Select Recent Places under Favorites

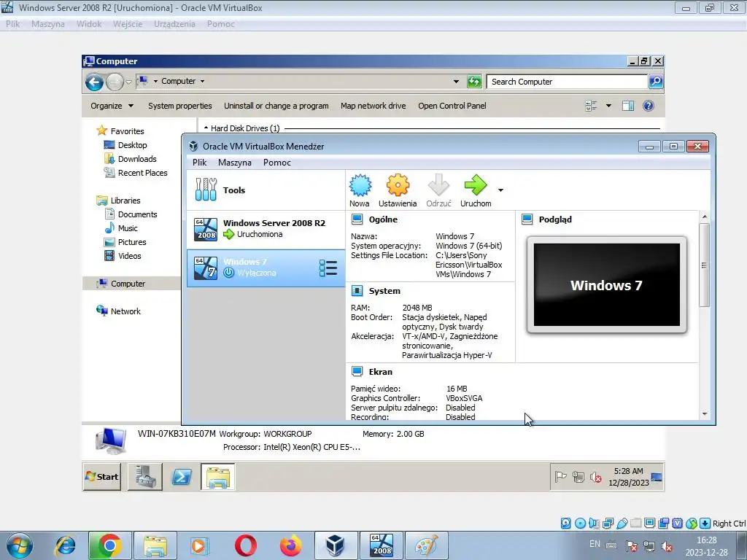click(x=136, y=172)
